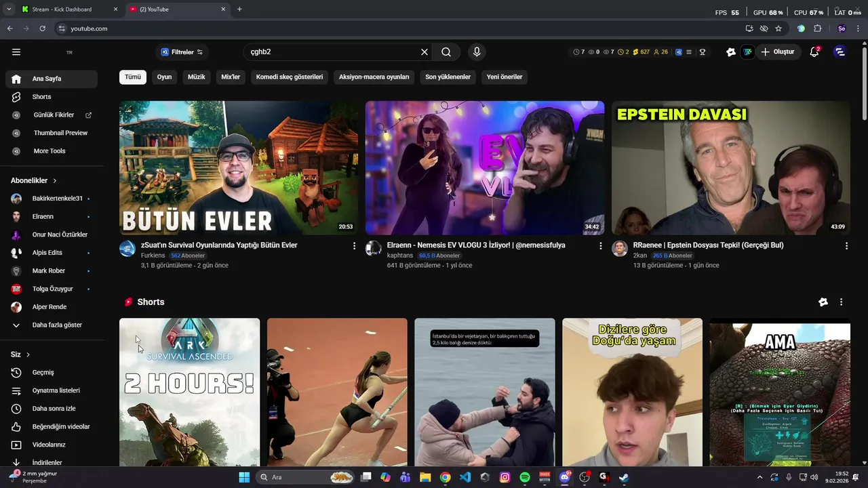Open the notifications bell
The width and height of the screenshot is (868, 488).
point(814,52)
